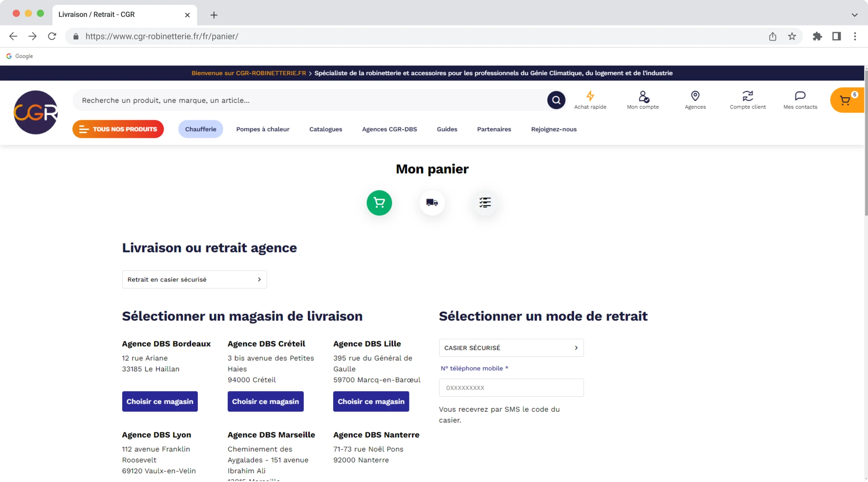Click the mobile phone number field

pyautogui.click(x=511, y=388)
